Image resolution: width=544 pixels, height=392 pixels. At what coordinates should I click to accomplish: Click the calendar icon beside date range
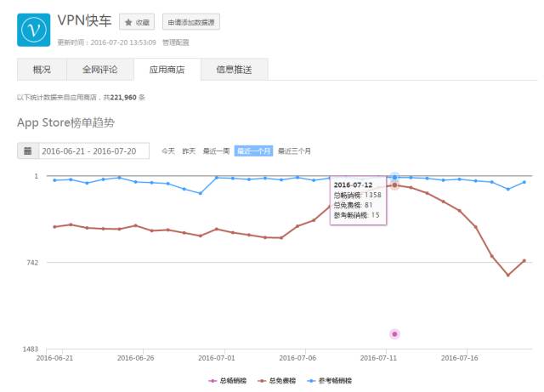(28, 151)
